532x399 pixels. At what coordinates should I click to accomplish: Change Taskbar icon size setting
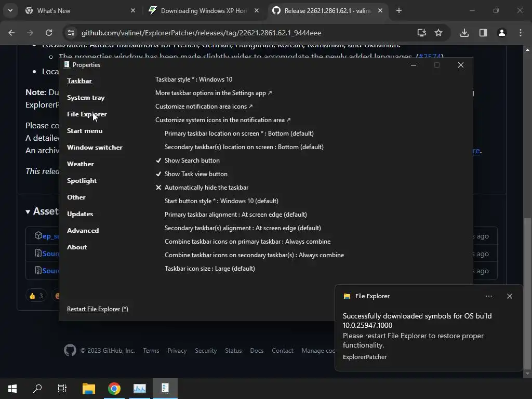(210, 269)
